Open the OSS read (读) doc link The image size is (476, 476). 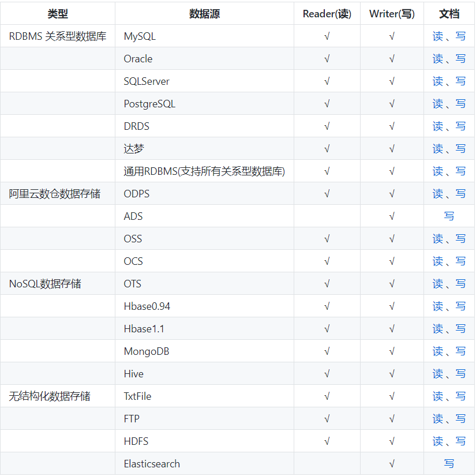[437, 239]
